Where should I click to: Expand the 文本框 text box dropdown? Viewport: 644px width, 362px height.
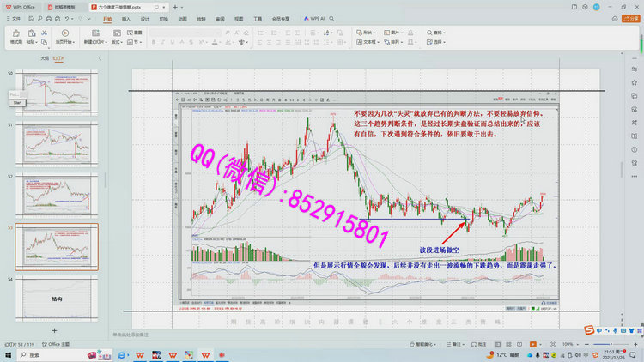370,41
